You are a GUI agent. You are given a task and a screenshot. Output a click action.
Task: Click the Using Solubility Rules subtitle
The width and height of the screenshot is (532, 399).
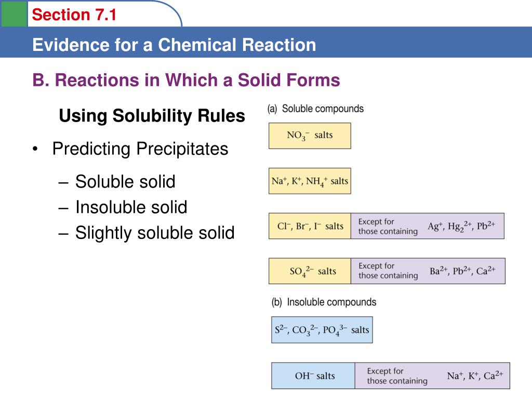click(x=152, y=116)
